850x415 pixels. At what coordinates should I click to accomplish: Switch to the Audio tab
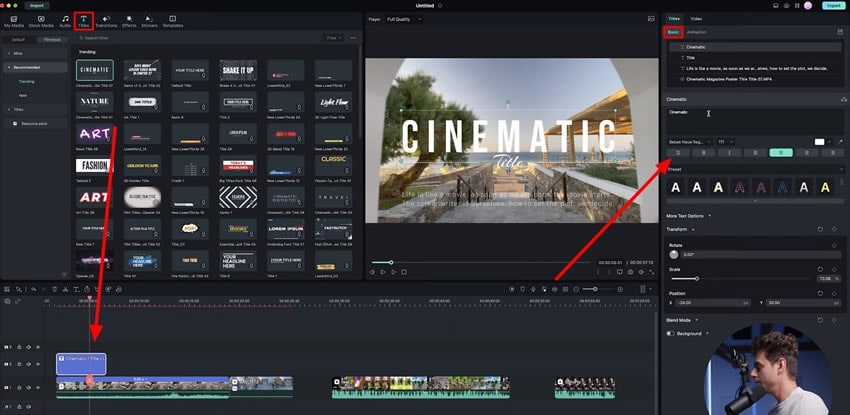click(65, 22)
